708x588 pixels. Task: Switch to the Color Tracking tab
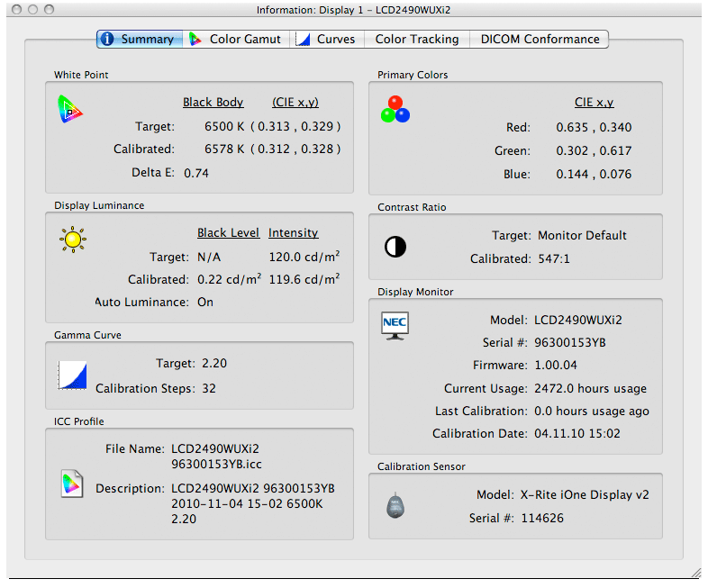click(416, 40)
